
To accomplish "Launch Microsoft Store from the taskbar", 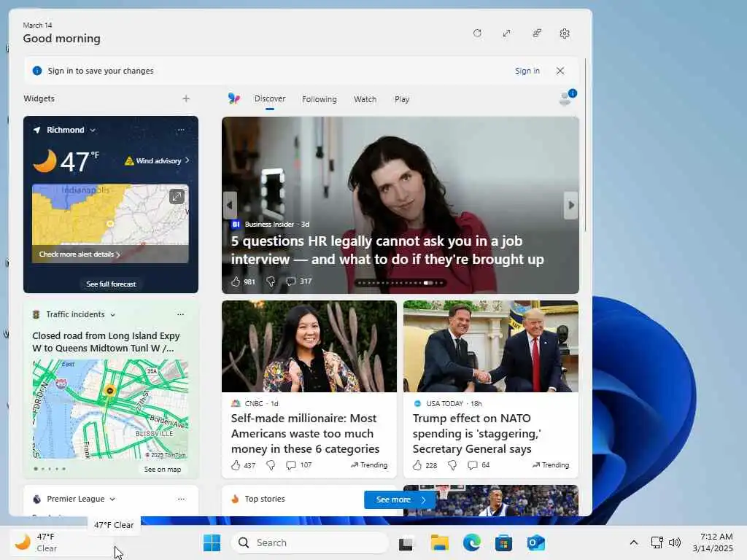I will [503, 542].
